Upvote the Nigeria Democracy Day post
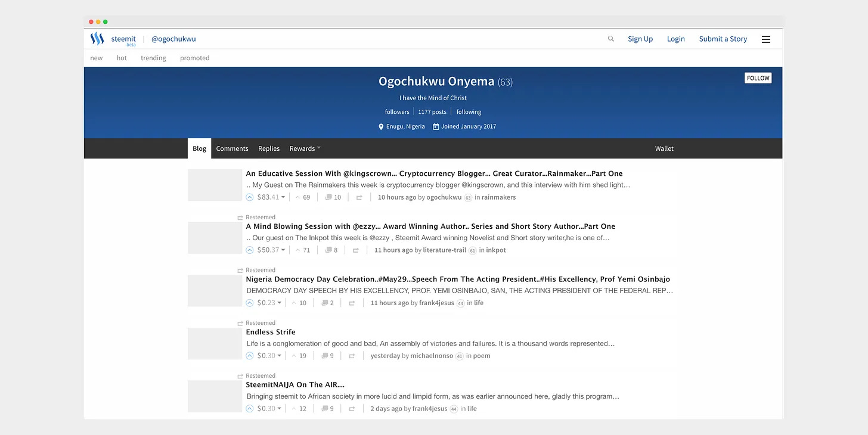Viewport: 868px width, 435px height. pyautogui.click(x=250, y=303)
